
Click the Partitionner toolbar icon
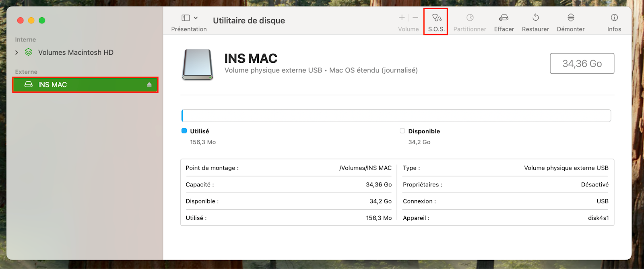[x=470, y=18]
